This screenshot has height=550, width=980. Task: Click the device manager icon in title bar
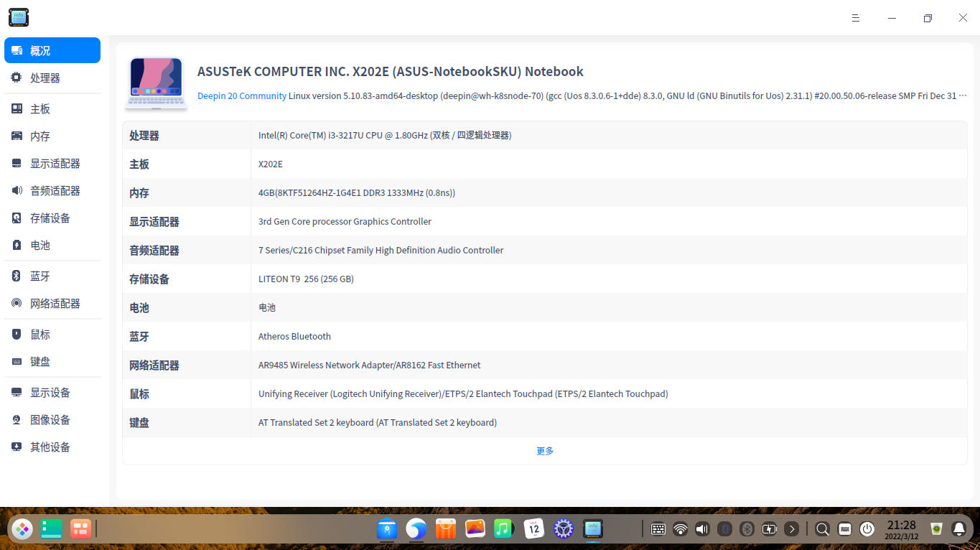coord(19,17)
